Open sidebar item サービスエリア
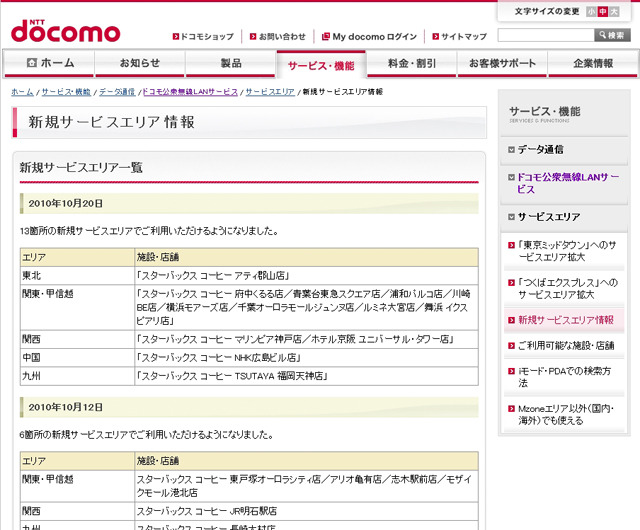 [x=549, y=217]
